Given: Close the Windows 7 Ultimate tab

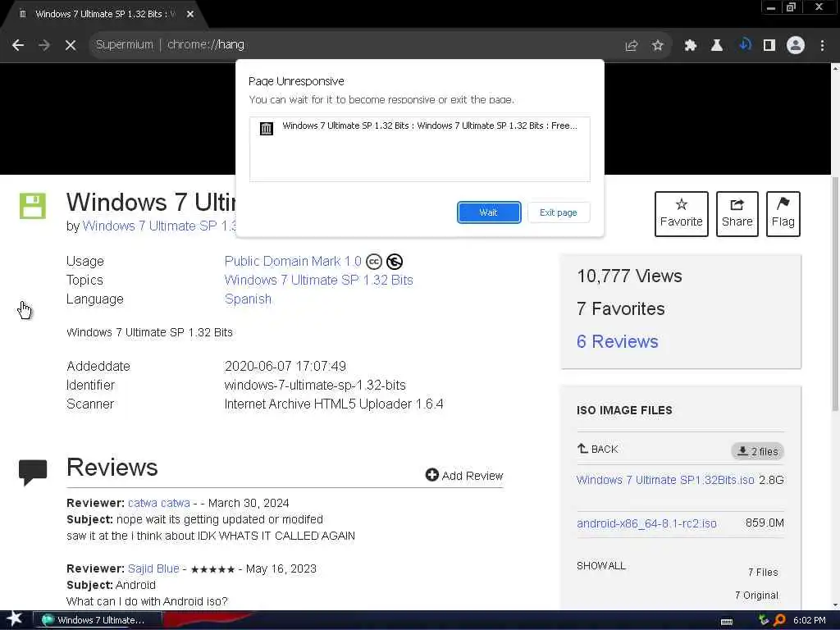Looking at the screenshot, I should 190,14.
